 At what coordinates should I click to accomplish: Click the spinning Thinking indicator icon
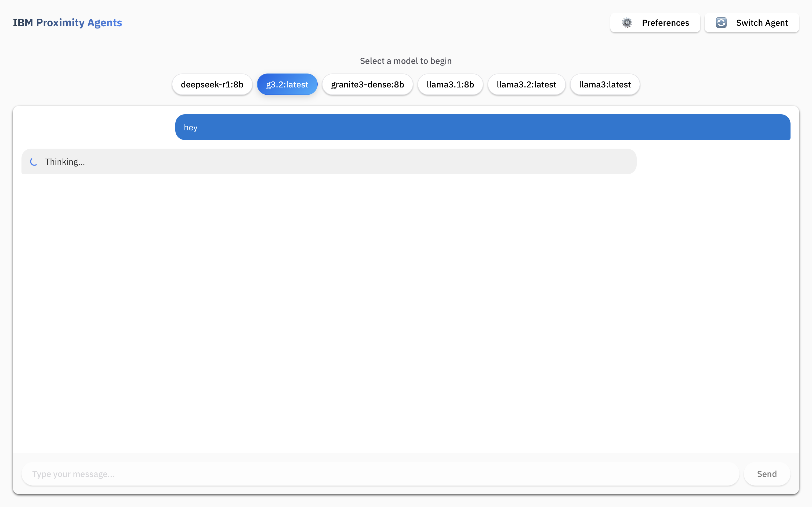[x=34, y=161]
